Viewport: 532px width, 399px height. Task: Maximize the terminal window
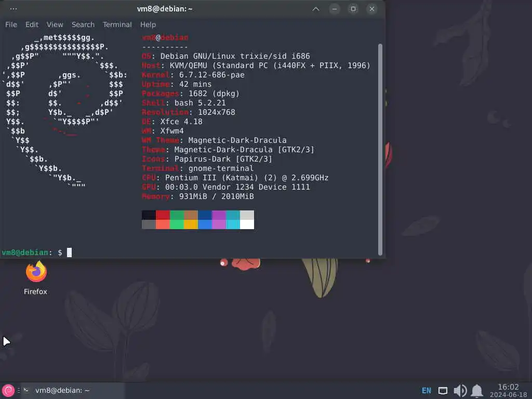pos(353,9)
